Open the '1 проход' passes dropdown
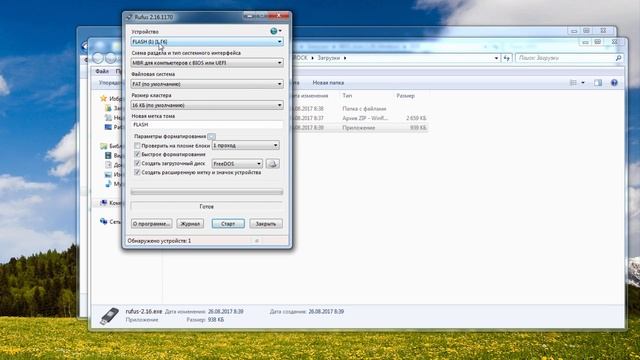This screenshot has width=640, height=360. pyautogui.click(x=245, y=145)
